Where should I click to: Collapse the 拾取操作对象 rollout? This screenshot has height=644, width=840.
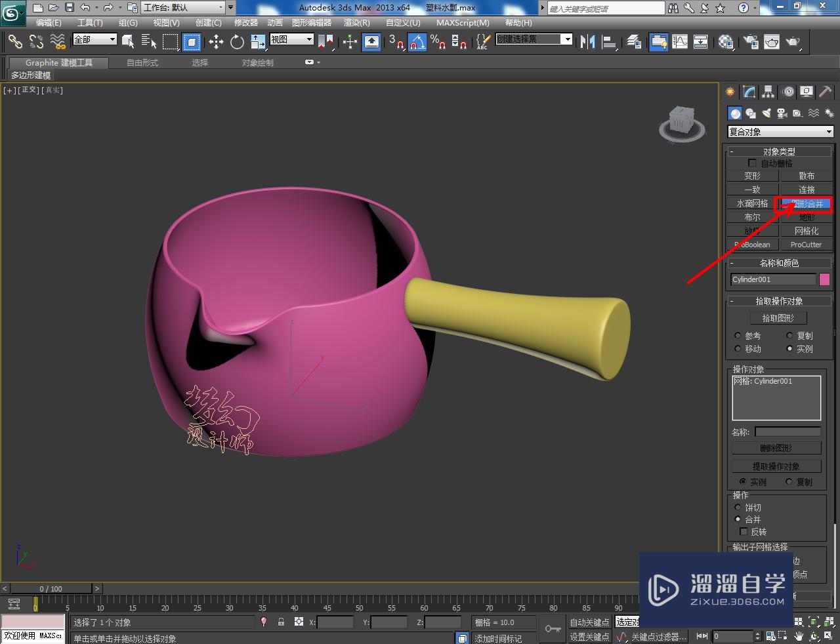click(x=779, y=301)
